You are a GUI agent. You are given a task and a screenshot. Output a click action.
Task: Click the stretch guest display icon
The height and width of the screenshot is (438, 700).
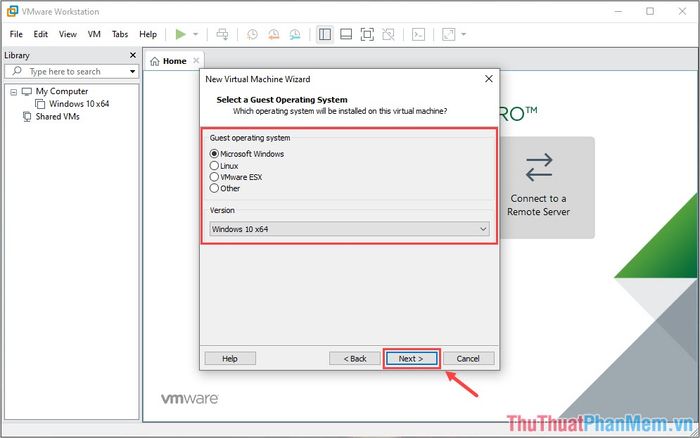pyautogui.click(x=449, y=34)
